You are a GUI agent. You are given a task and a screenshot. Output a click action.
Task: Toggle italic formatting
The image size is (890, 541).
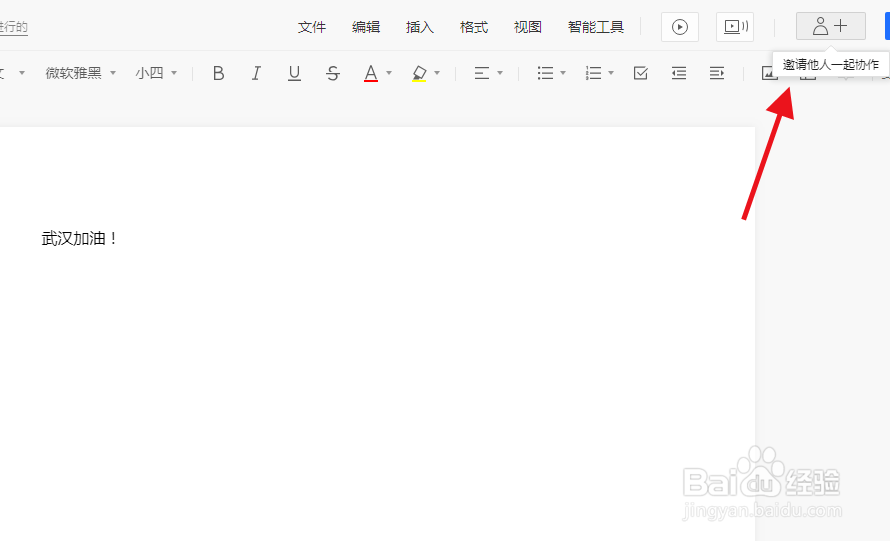click(x=256, y=73)
